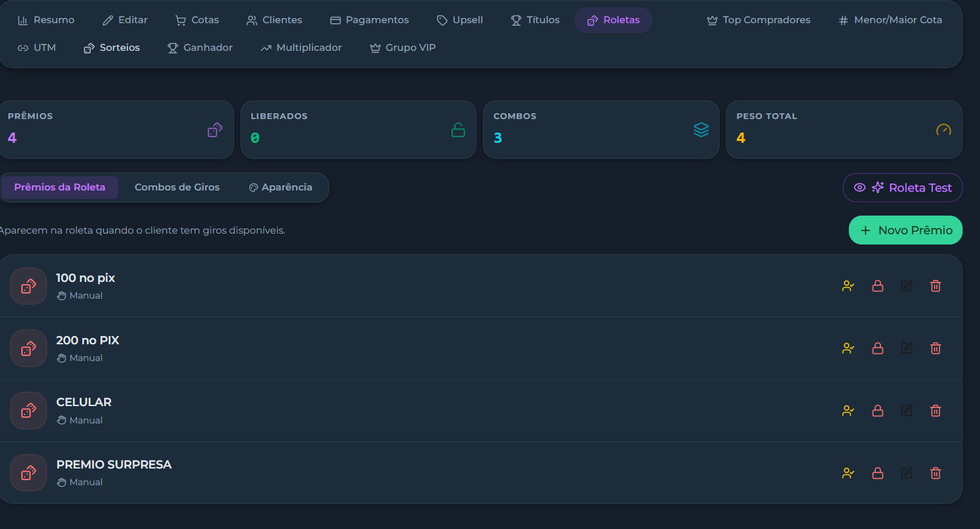Image resolution: width=980 pixels, height=529 pixels.
Task: Delete the 100 no pix prize
Action: [936, 286]
